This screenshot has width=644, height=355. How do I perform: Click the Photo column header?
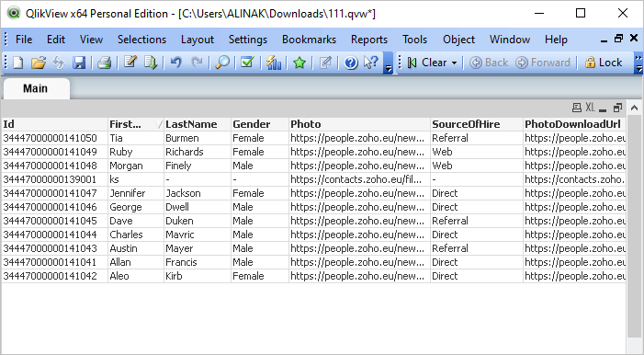click(x=359, y=124)
